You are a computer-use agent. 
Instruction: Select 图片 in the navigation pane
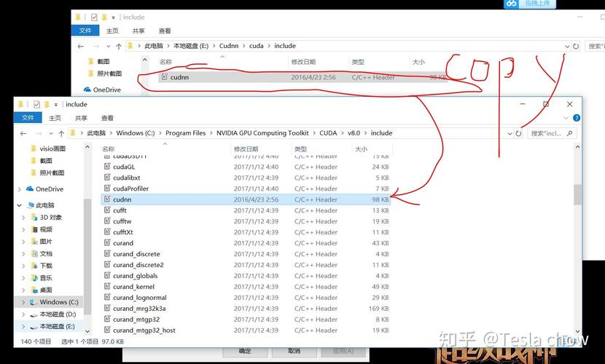click(46, 242)
